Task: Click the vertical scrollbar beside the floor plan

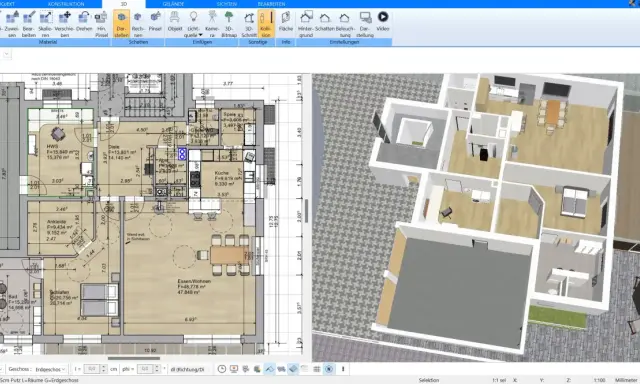Action: coord(307,211)
